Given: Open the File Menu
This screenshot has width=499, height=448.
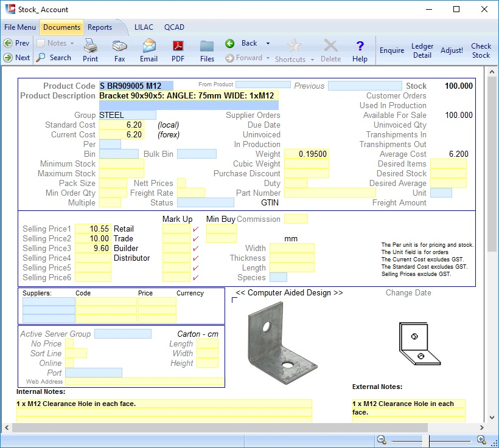Looking at the screenshot, I should pyautogui.click(x=20, y=27).
